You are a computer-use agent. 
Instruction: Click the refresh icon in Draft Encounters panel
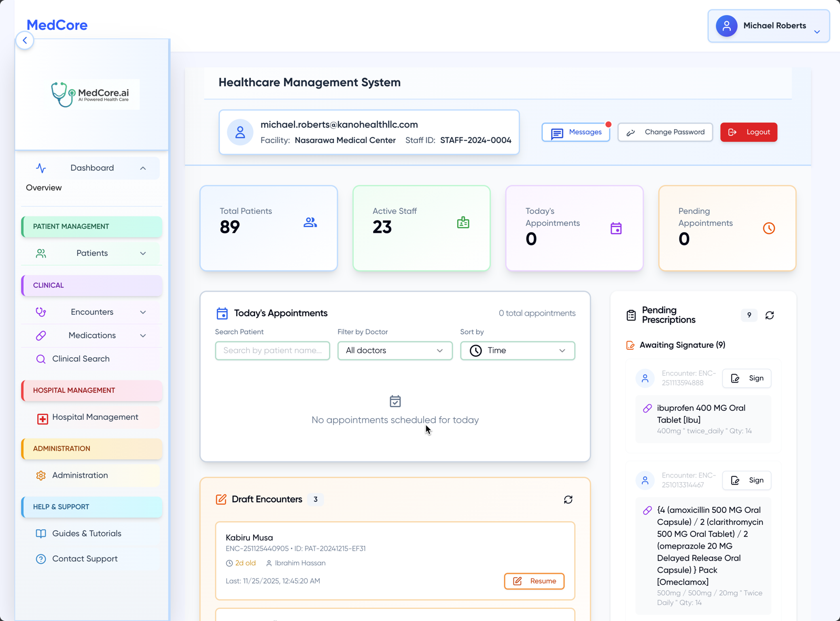pyautogui.click(x=568, y=500)
